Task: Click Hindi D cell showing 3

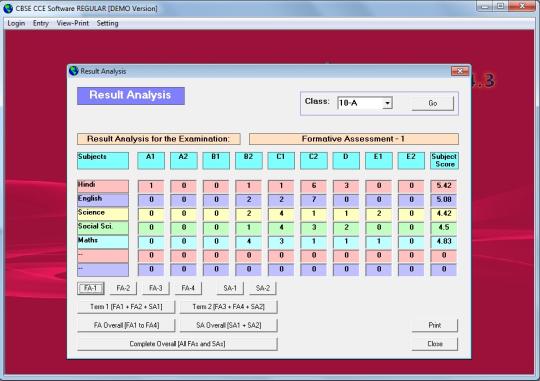Action: [x=346, y=186]
